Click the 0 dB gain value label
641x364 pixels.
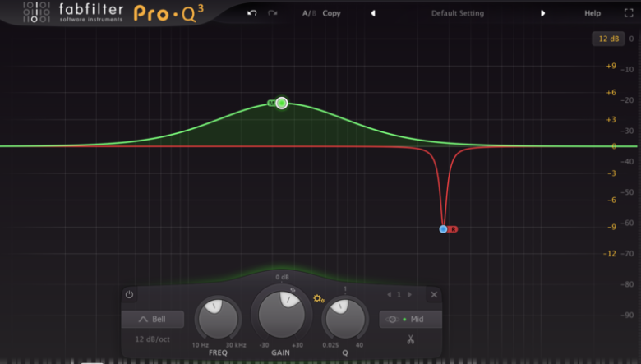[x=282, y=277]
